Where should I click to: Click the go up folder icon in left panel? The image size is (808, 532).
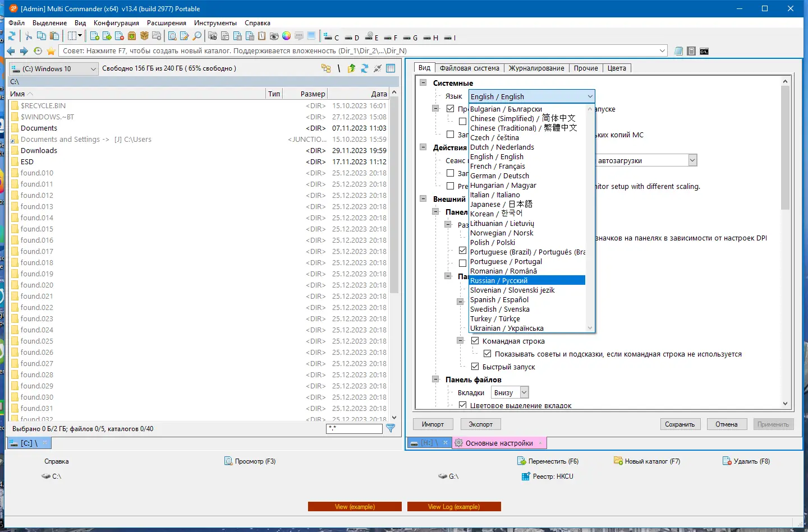(351, 68)
